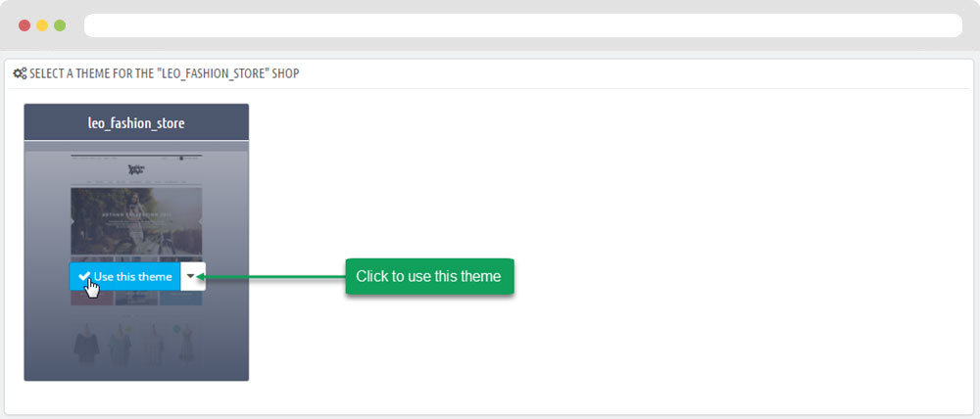This screenshot has height=419, width=980.
Task: Click the yellow minimize dot
Action: (42, 24)
